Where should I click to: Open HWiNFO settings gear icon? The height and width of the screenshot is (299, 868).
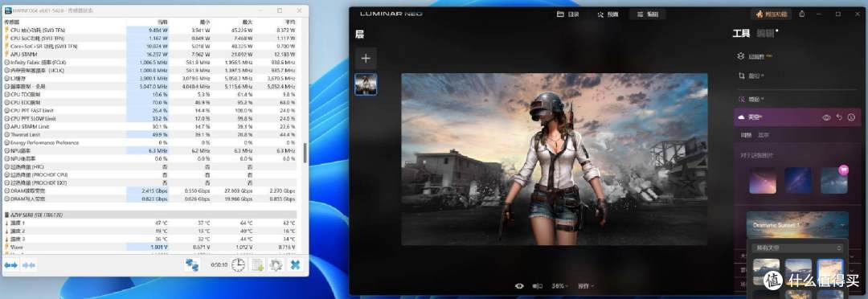coord(276,265)
